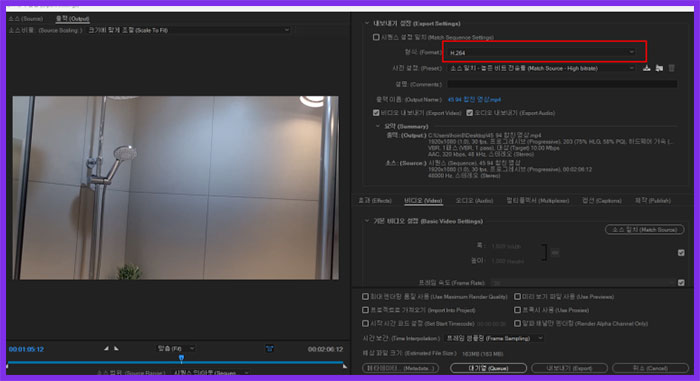Click the Estimated File Size value
The width and height of the screenshot is (700, 381).
(x=482, y=354)
